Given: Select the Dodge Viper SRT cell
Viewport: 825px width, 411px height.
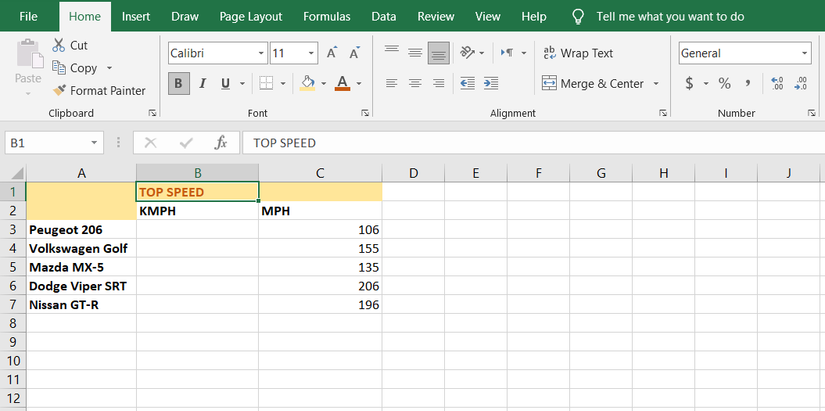Looking at the screenshot, I should pos(81,286).
